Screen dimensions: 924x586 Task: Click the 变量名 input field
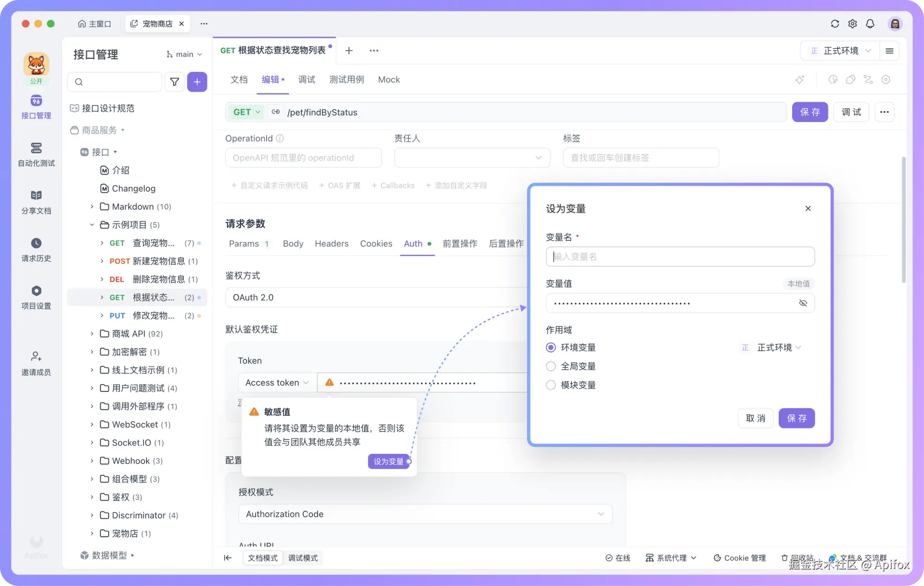(680, 256)
